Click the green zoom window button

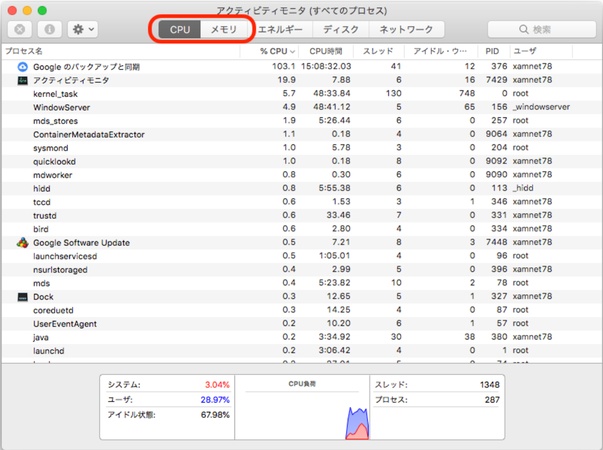tap(42, 10)
